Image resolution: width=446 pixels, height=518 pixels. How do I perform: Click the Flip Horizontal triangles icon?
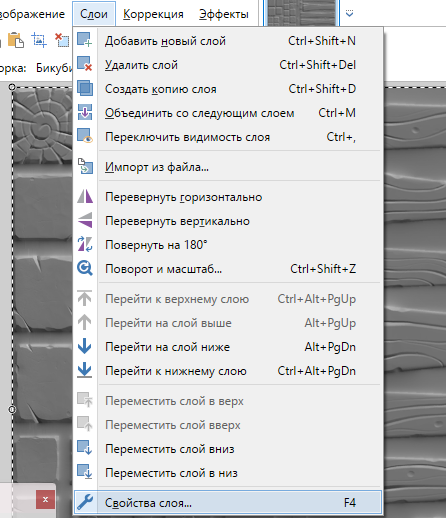tap(85, 196)
